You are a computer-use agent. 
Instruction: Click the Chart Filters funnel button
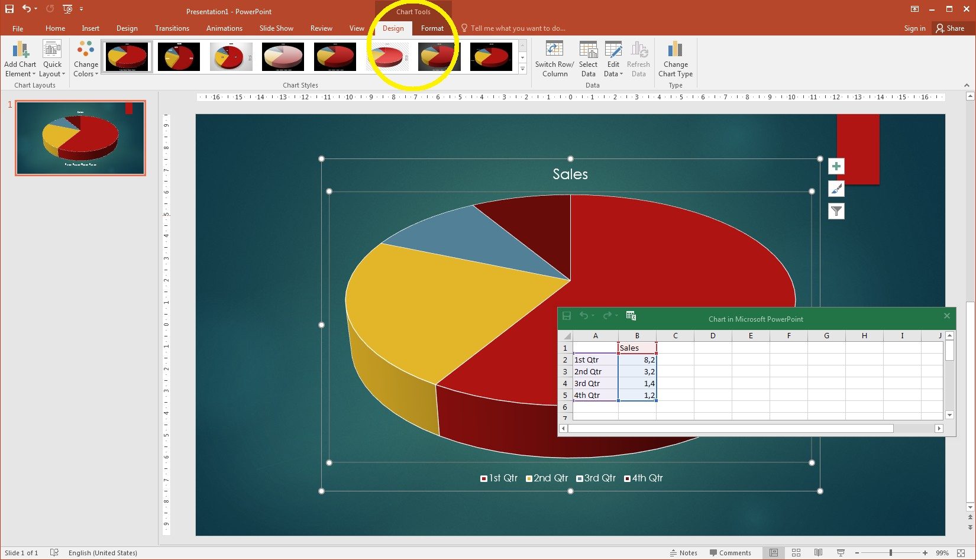click(x=836, y=211)
